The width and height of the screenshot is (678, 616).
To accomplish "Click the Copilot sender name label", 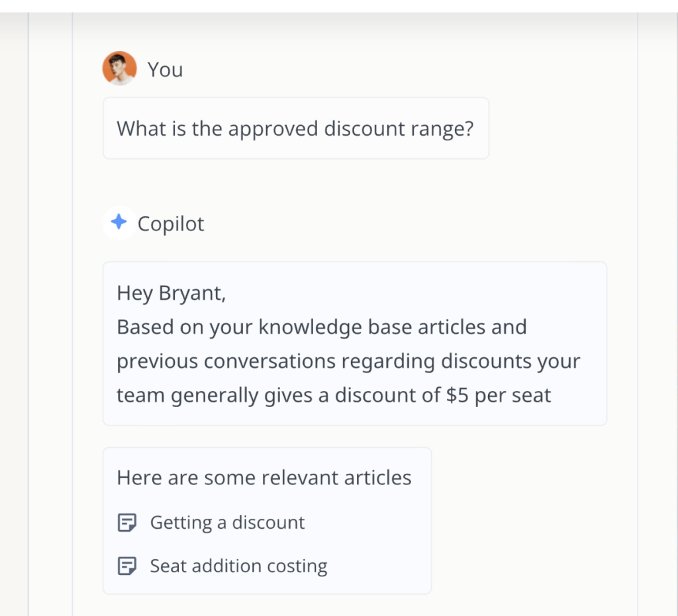I will coord(170,224).
